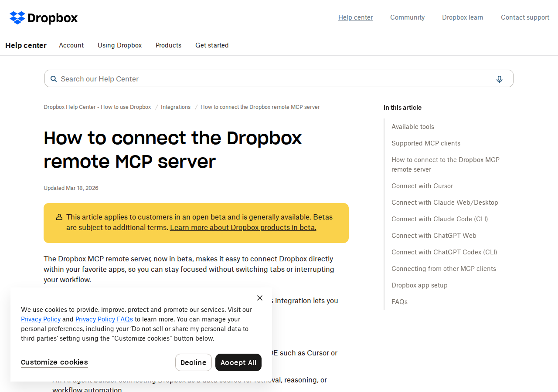Close the cookie banner with X
The image size is (558, 392).
(260, 298)
